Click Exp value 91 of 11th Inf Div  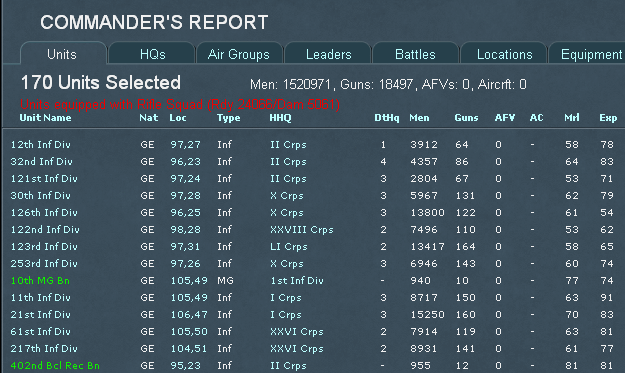607,298
